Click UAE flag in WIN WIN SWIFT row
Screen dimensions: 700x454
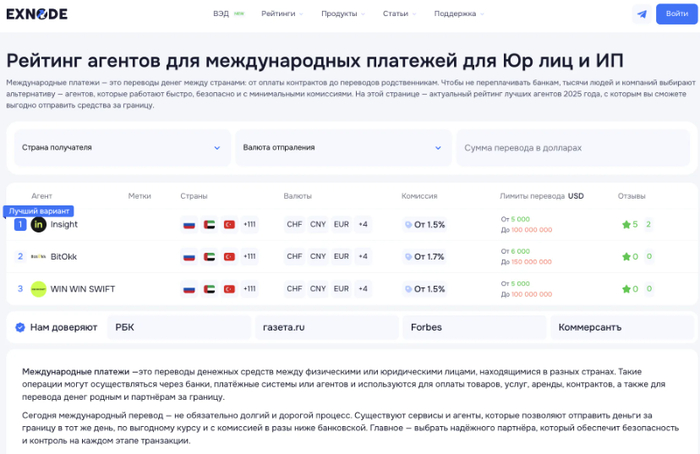click(209, 289)
